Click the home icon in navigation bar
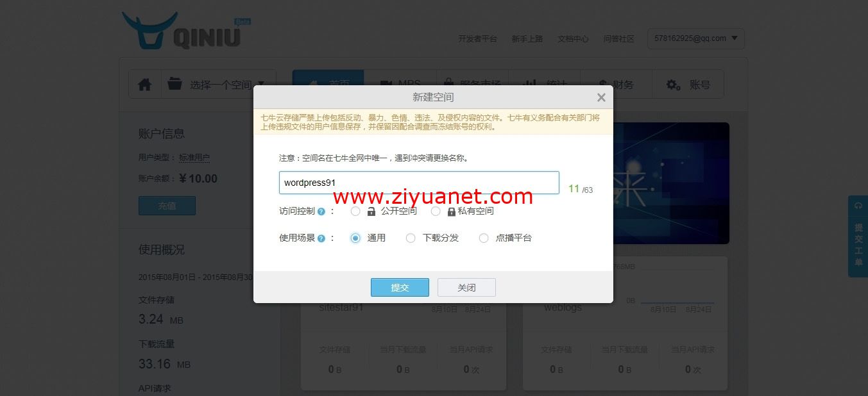This screenshot has width=868, height=396. click(145, 84)
